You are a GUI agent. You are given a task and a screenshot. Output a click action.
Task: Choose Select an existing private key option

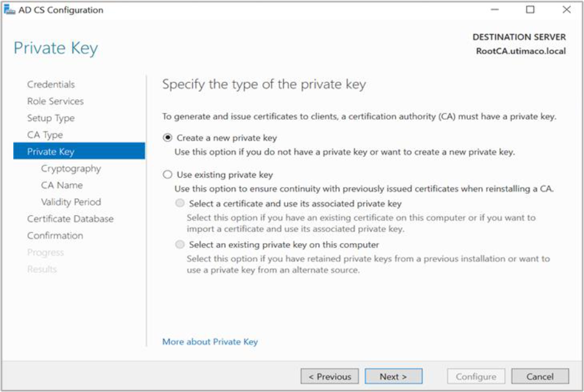[x=180, y=245]
